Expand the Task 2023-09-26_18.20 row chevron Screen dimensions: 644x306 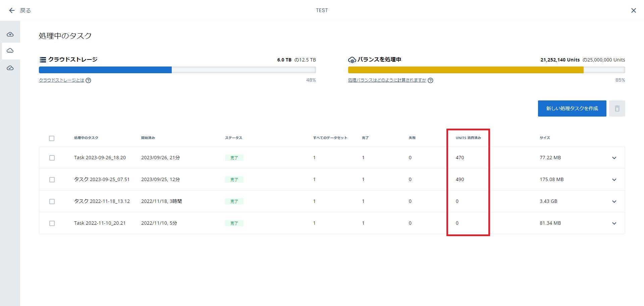(x=614, y=158)
